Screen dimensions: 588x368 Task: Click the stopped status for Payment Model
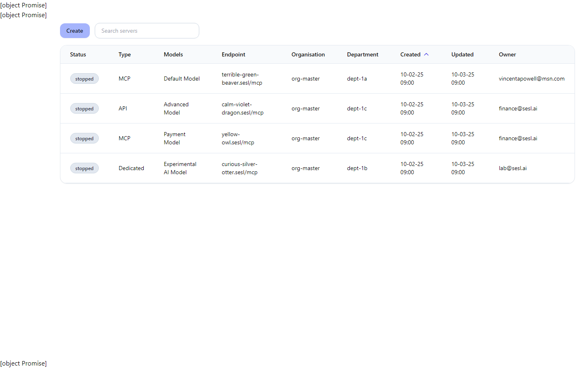point(84,138)
